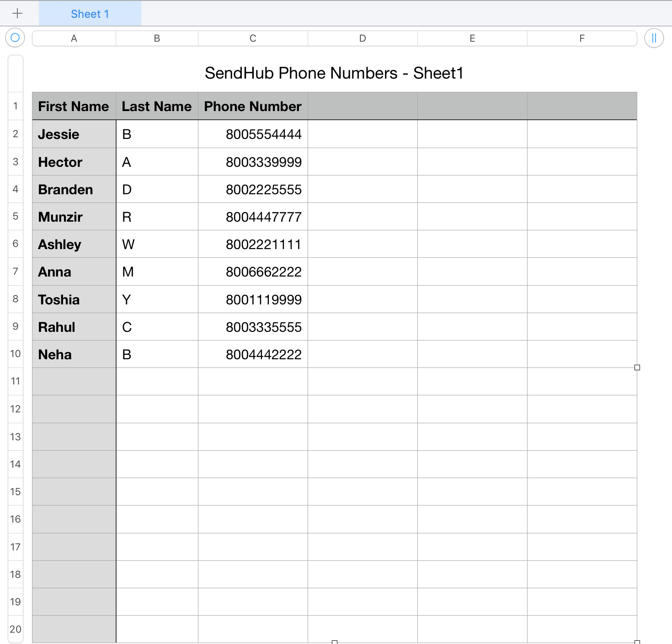Viewport: 672px width, 644px height.
Task: Select the Sheet 1 tab
Action: coord(90,14)
